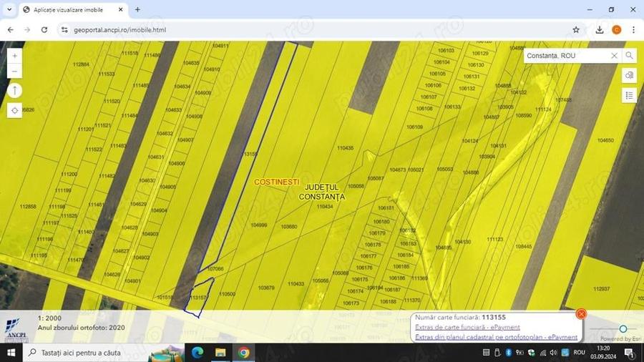This screenshot has height=362, width=644.
Task: Switch to Chrome in the taskbar
Action: point(244,353)
